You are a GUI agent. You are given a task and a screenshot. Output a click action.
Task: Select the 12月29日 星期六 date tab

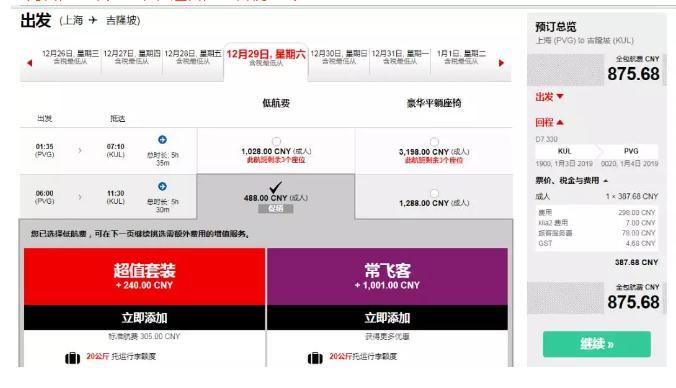[x=266, y=58]
